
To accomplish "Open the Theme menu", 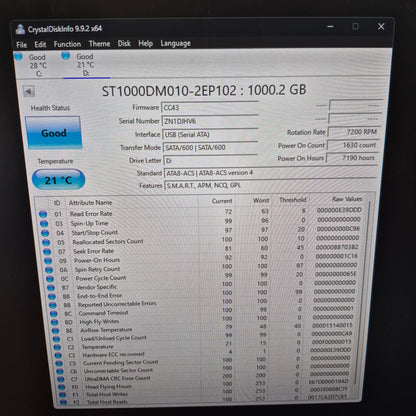I will coord(99,44).
